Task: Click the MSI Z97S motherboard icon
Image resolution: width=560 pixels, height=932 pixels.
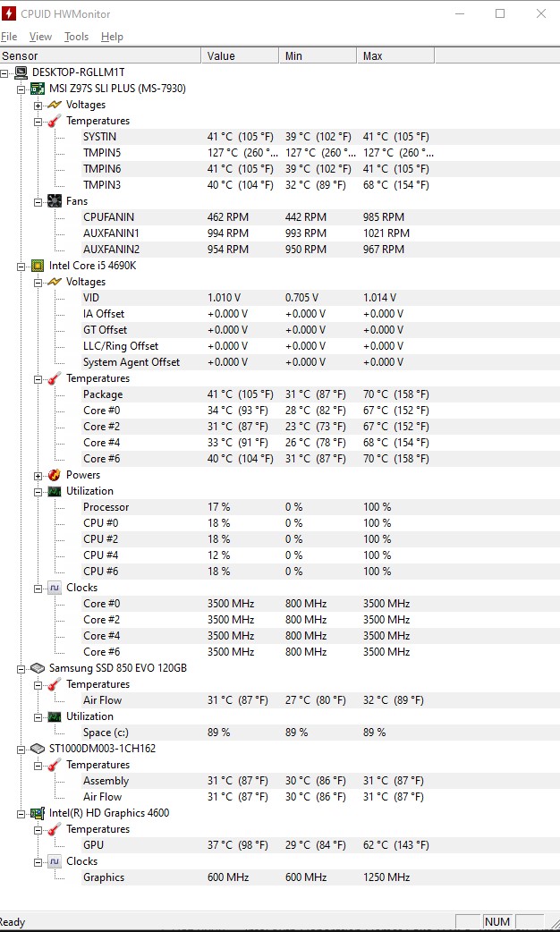Action: 38,89
